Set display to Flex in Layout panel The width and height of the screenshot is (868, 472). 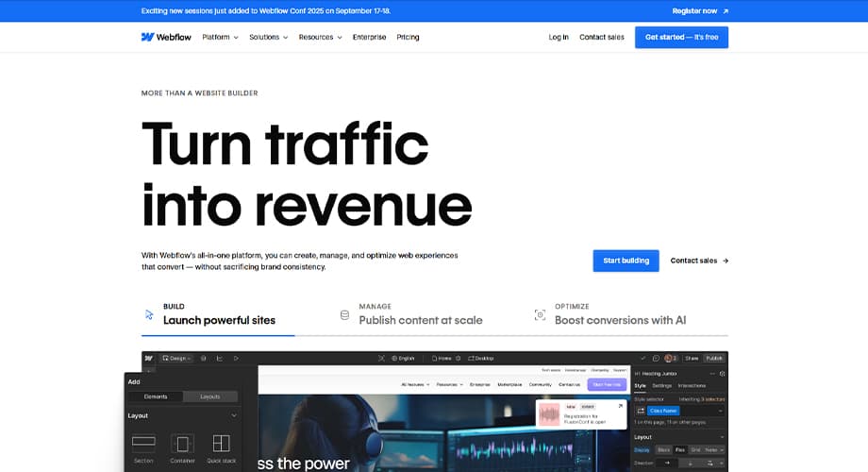[x=679, y=450]
